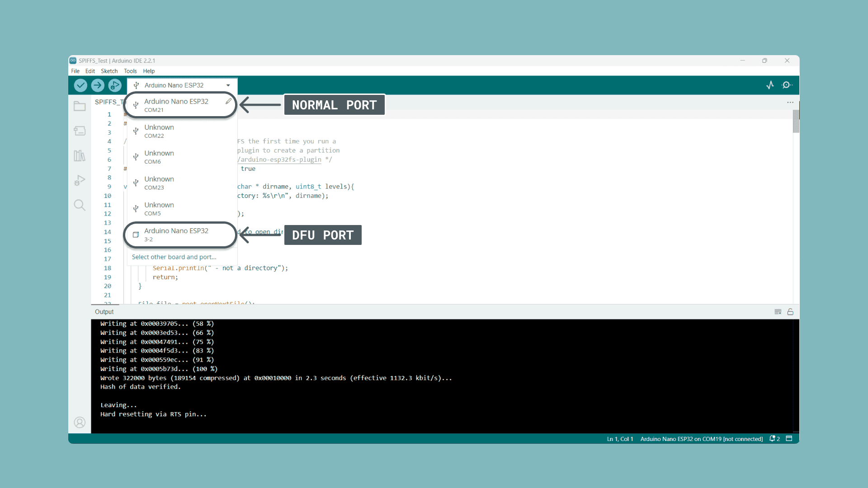Click Select other board and port link
868x488 pixels.
(x=174, y=257)
